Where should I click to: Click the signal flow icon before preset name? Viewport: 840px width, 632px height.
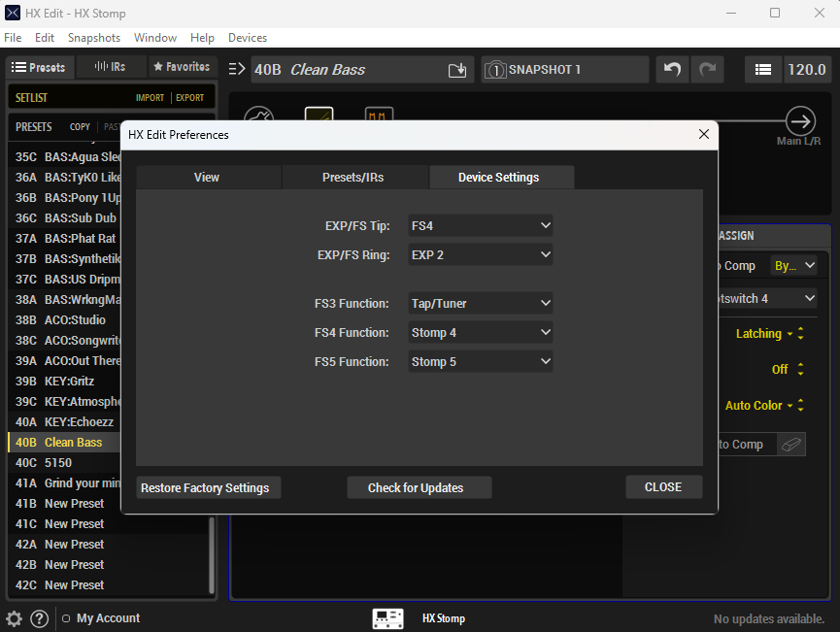click(x=237, y=69)
